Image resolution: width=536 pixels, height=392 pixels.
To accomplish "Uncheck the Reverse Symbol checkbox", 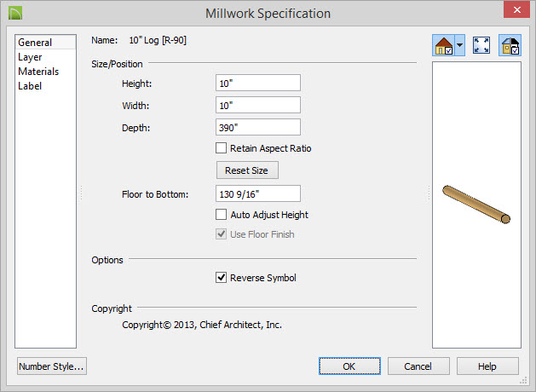I will point(222,278).
